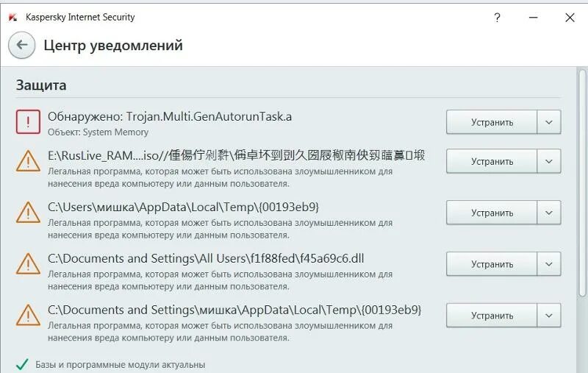Click Базы и программные модули актуальны status

(120, 365)
